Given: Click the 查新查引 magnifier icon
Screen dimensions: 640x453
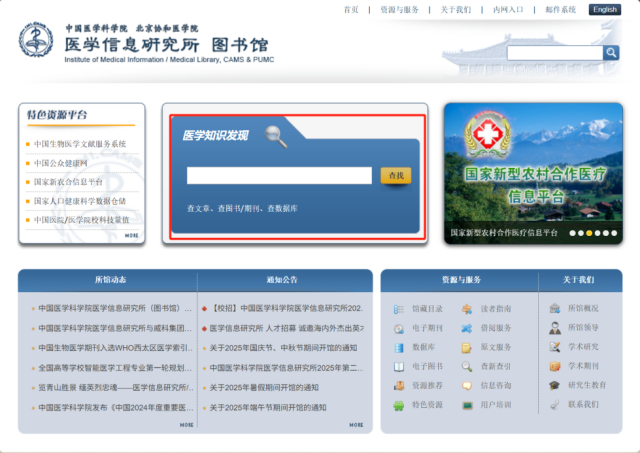Looking at the screenshot, I should (x=467, y=366).
